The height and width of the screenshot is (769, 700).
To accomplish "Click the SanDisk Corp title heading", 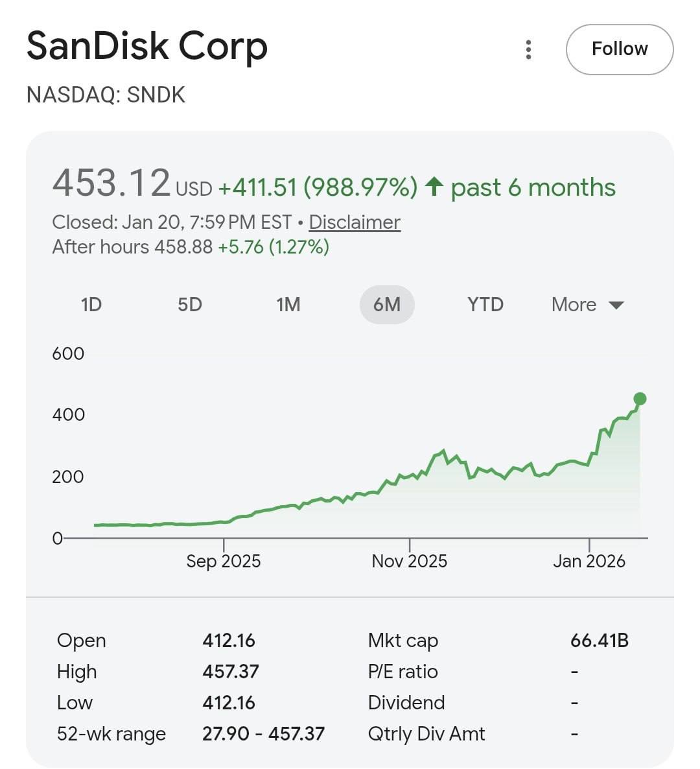I will (147, 45).
